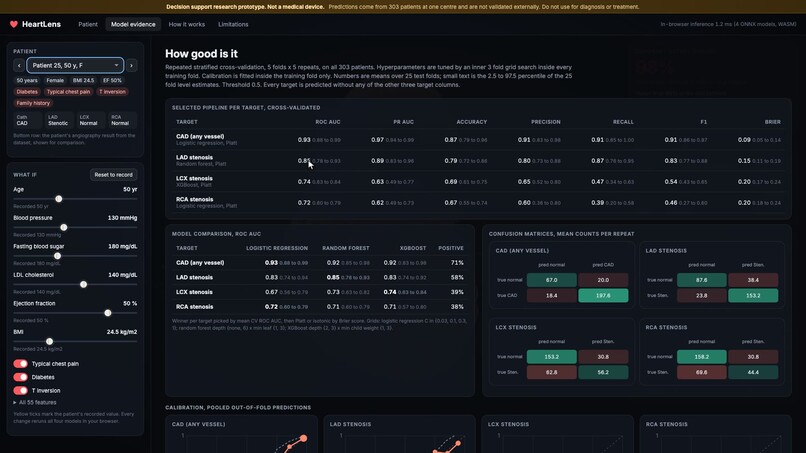Screen dimensions: 806x453
Task: Click the ROC AUC column header
Action: pos(328,122)
